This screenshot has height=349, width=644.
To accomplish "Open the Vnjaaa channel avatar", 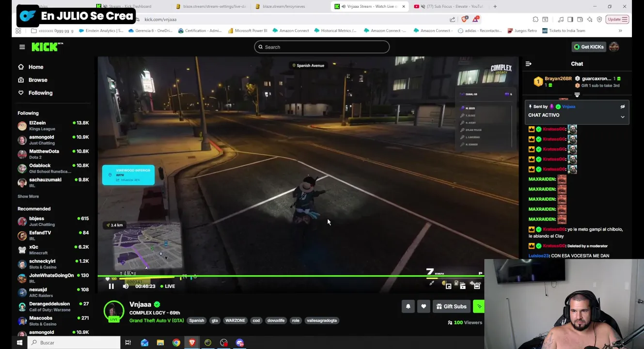I will tap(114, 311).
